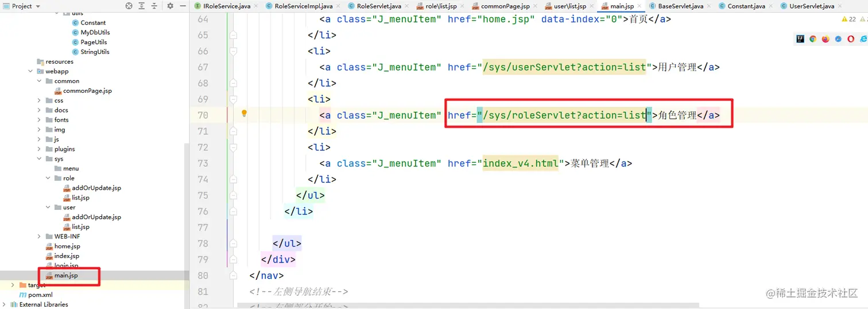Click the JSP file icon of commonPage.jsp in tree

(x=58, y=91)
